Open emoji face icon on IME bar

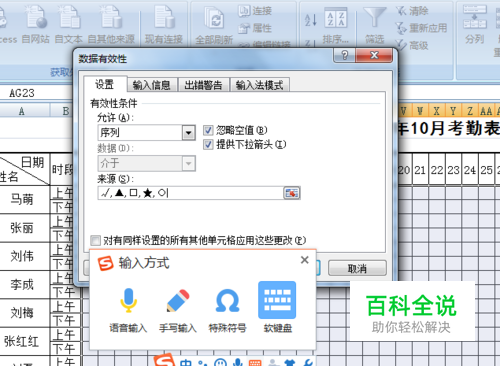click(220, 362)
